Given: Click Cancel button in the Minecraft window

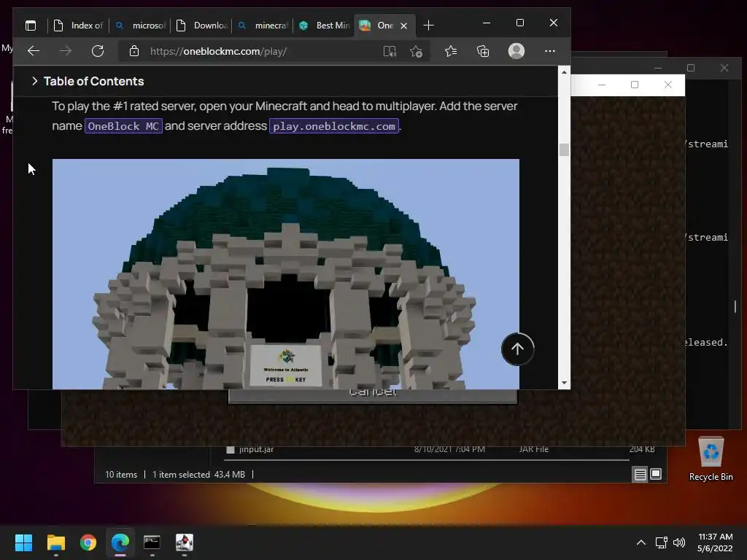Looking at the screenshot, I should 373,395.
